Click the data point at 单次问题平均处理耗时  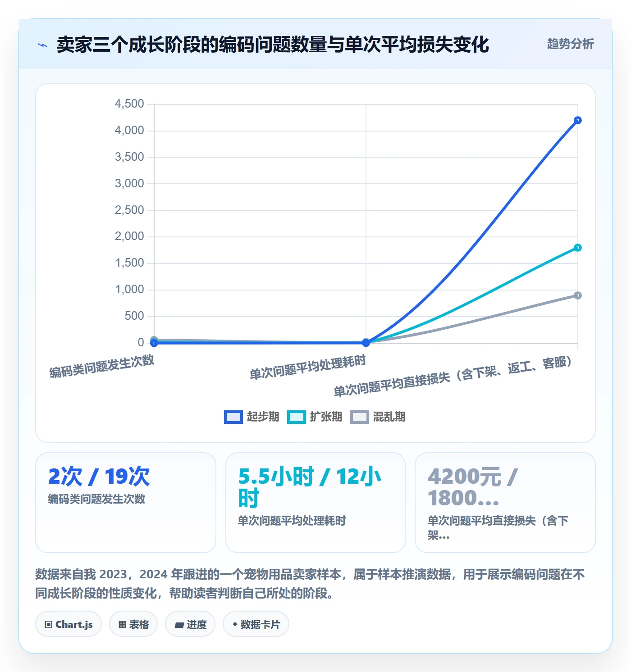[x=366, y=343]
